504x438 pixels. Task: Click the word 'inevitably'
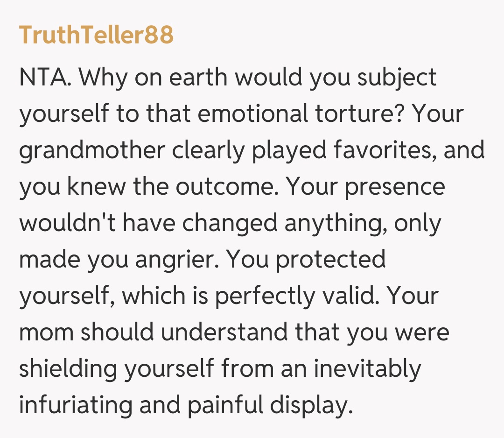point(367,368)
